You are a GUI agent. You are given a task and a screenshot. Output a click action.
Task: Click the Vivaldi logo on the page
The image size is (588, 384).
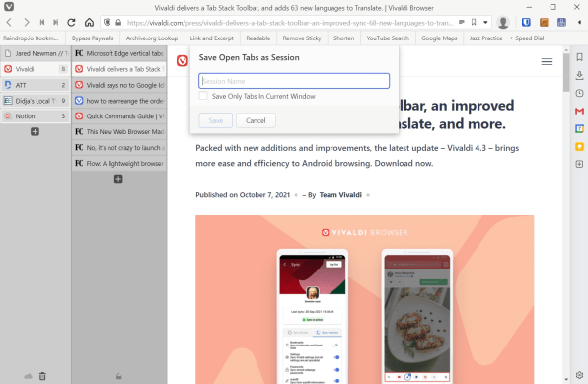pos(183,60)
